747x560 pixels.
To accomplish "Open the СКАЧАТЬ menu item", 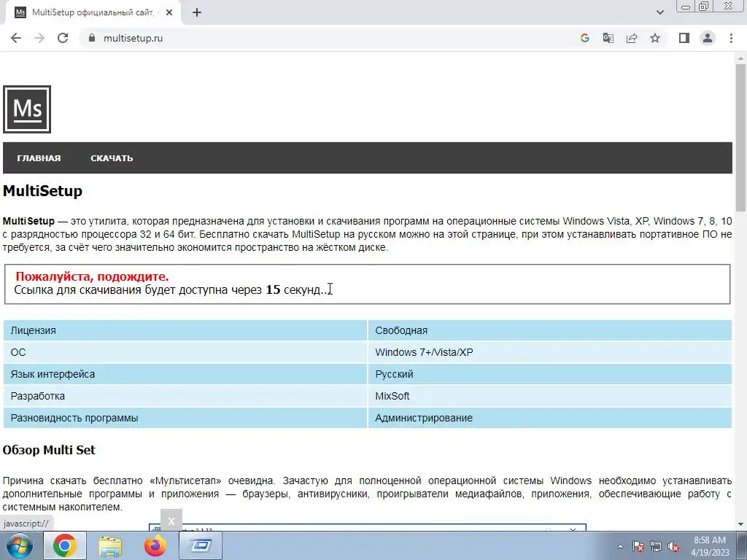I will point(112,158).
